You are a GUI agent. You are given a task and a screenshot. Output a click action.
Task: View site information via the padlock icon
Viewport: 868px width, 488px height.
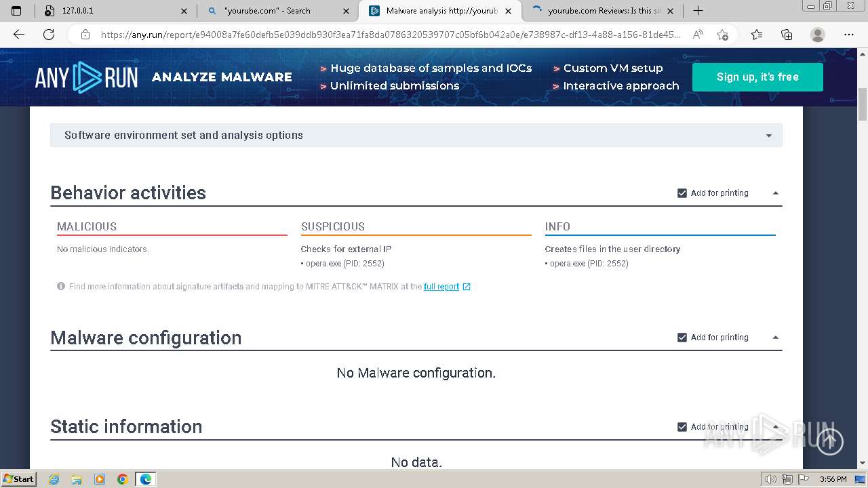85,35
